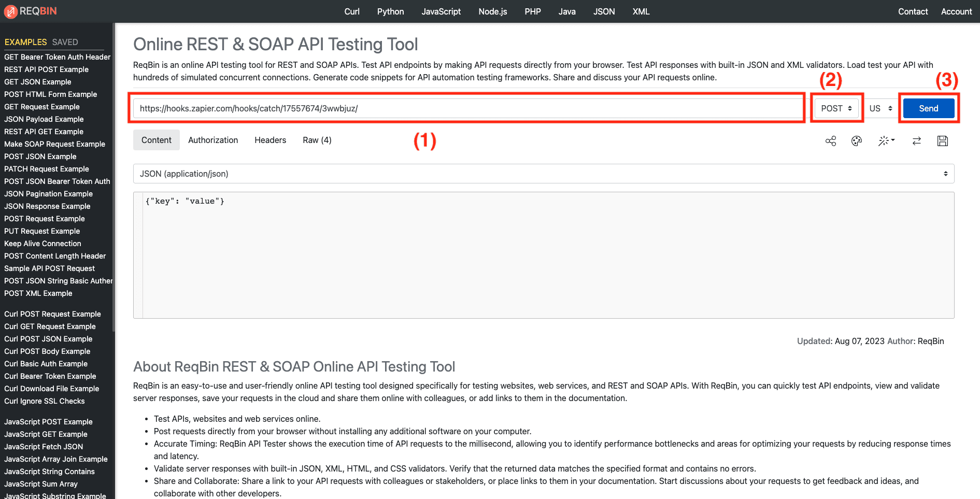Focus the request URL input field
The width and height of the screenshot is (980, 499).
pyautogui.click(x=468, y=108)
